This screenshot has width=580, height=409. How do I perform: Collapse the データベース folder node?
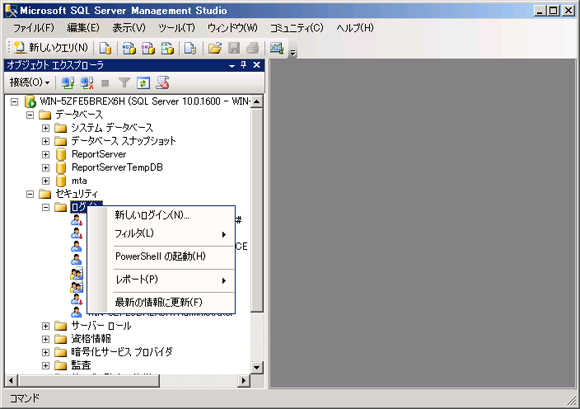[x=30, y=115]
